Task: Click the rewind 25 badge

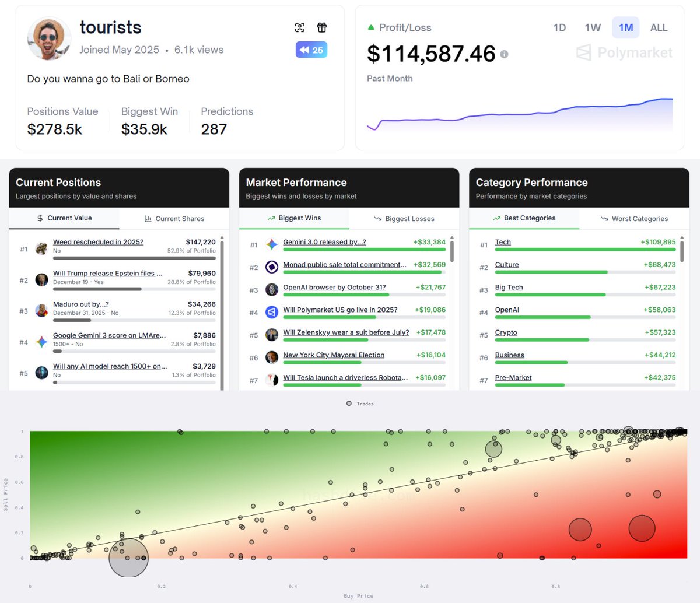Action: coord(311,50)
